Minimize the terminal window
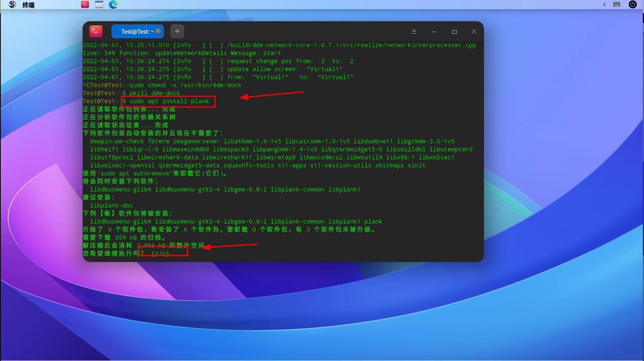Image resolution: width=644 pixels, height=361 pixels. [434, 32]
